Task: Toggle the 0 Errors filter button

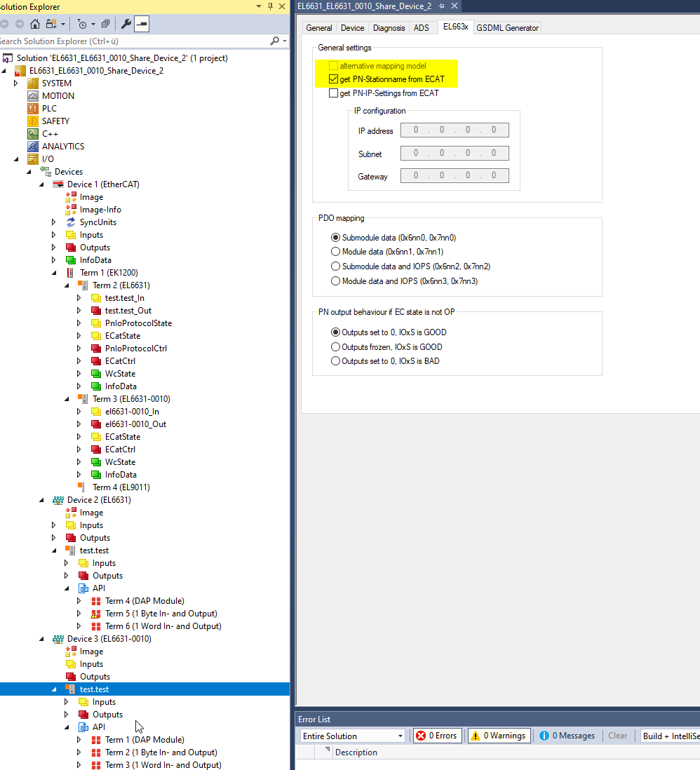Action: pos(437,736)
